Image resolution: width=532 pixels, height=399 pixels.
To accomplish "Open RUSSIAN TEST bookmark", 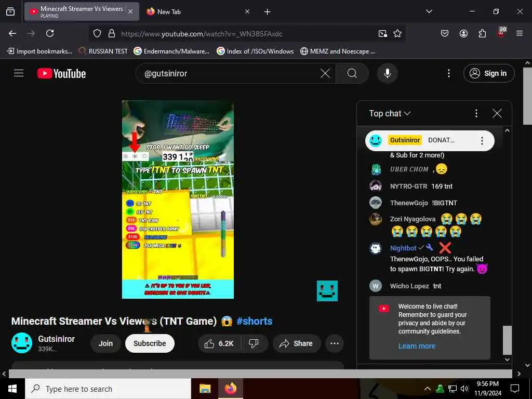I will (x=103, y=51).
